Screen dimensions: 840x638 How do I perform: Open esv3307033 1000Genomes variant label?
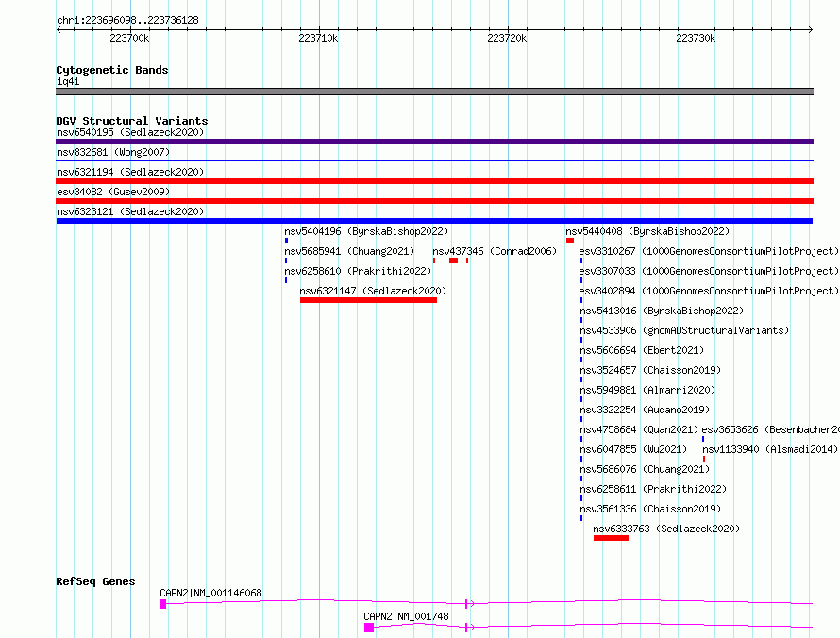point(710,271)
